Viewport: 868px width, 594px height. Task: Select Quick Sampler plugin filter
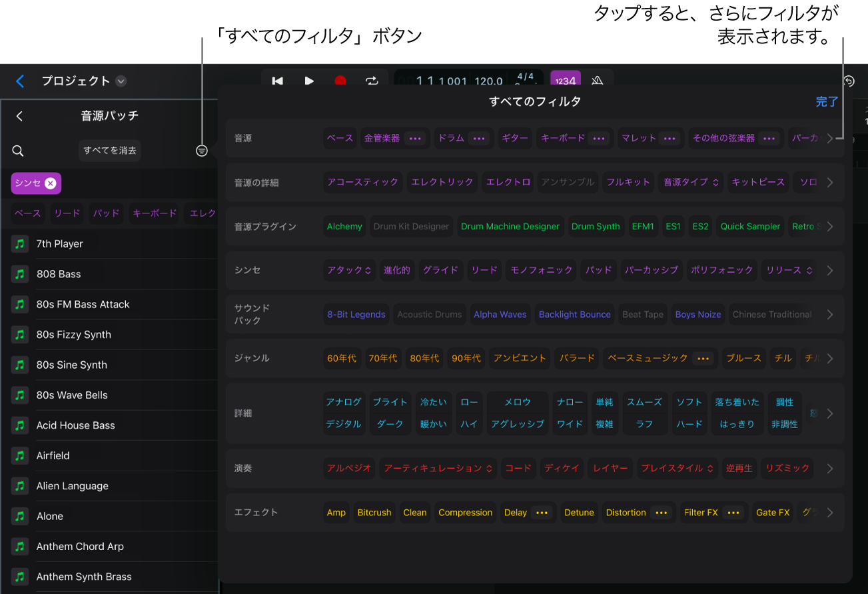[x=750, y=227]
